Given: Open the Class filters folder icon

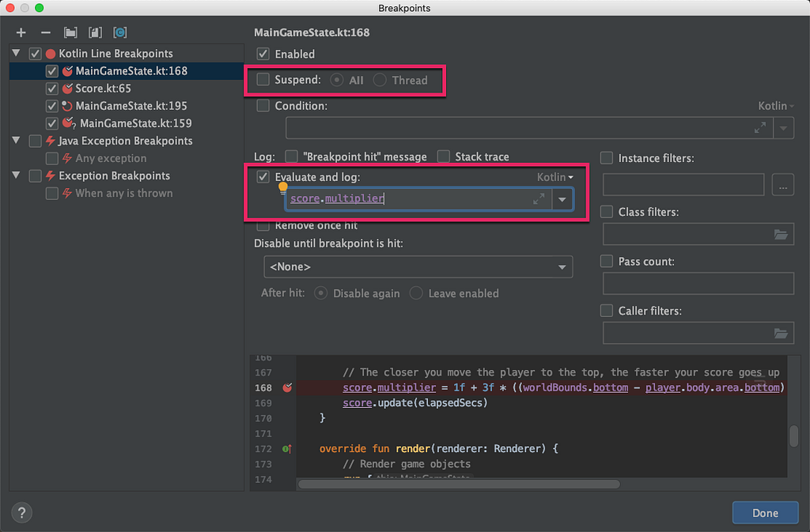Looking at the screenshot, I should [781, 235].
